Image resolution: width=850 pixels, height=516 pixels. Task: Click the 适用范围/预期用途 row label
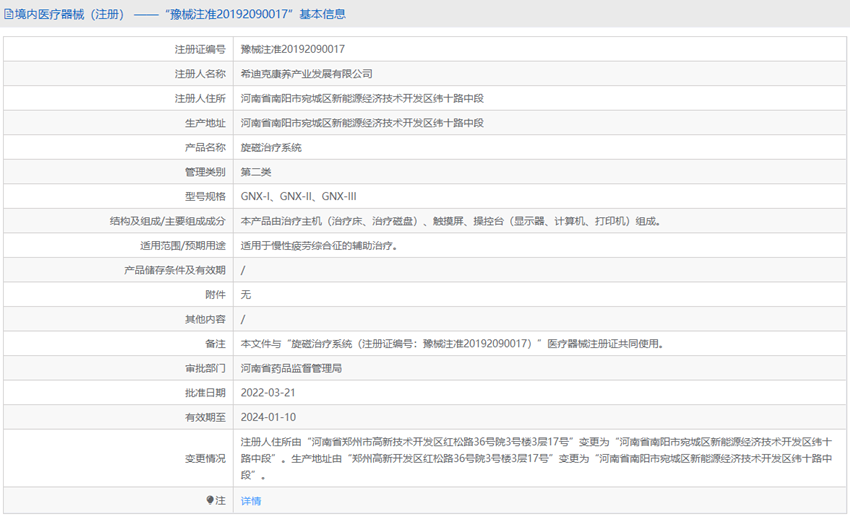[183, 246]
